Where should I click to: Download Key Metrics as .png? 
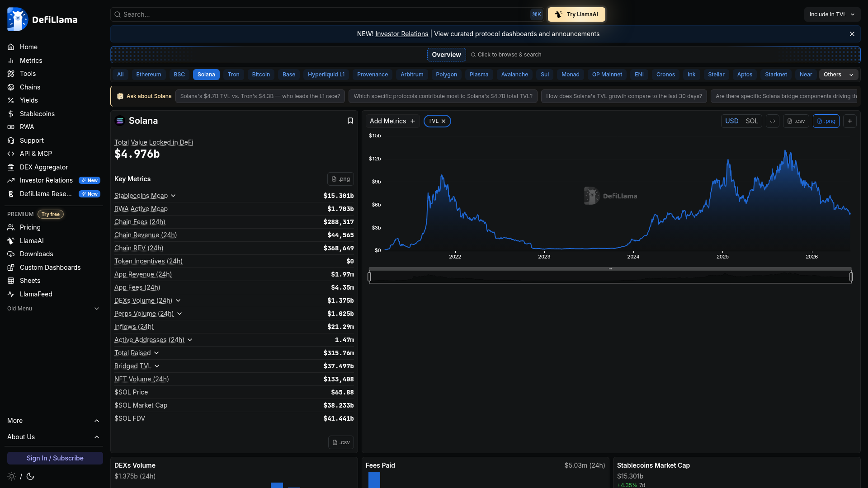(340, 179)
